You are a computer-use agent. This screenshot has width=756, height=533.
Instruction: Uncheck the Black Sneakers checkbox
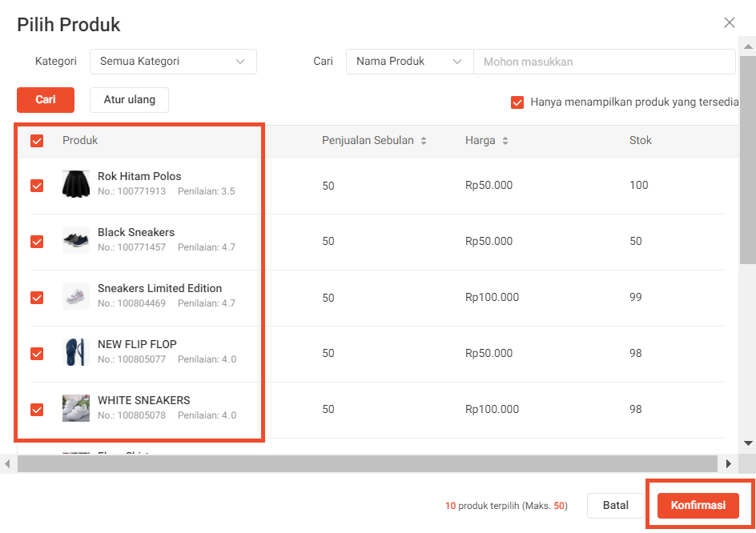point(37,242)
